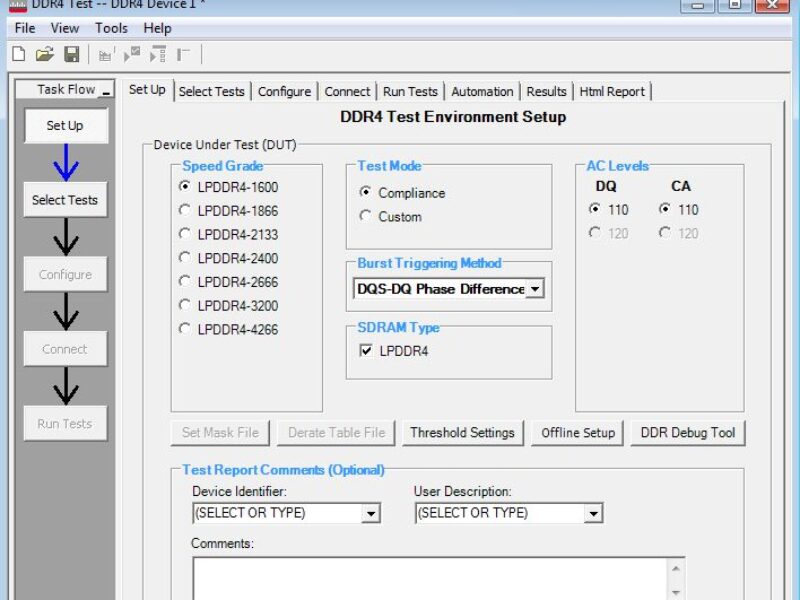
Task: Click the movie export toolbar icon
Action: (x=105, y=54)
